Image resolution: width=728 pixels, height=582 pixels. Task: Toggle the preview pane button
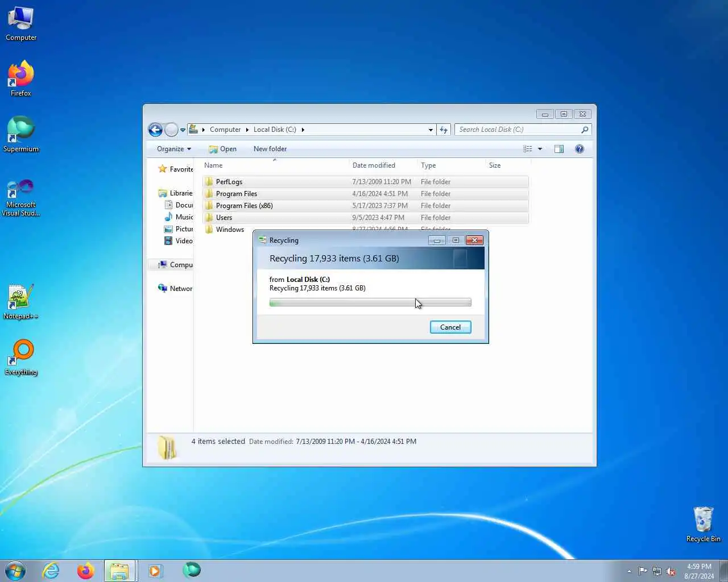pos(559,149)
